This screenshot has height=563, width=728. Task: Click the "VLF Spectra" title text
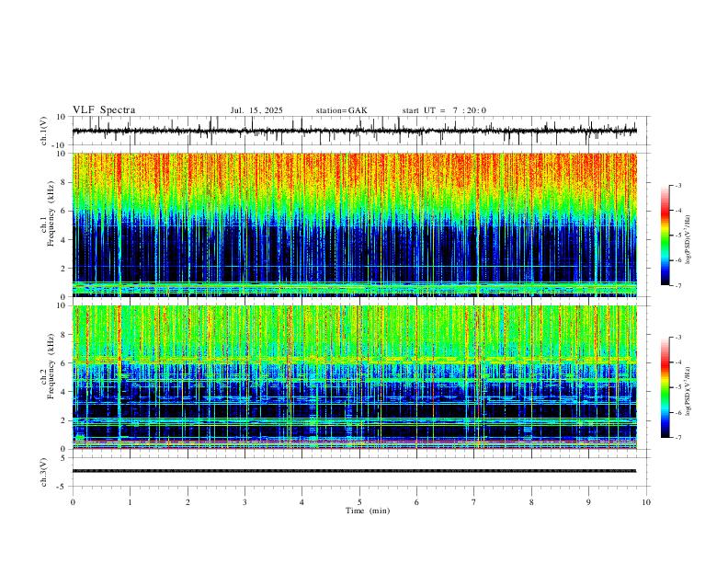coord(104,110)
